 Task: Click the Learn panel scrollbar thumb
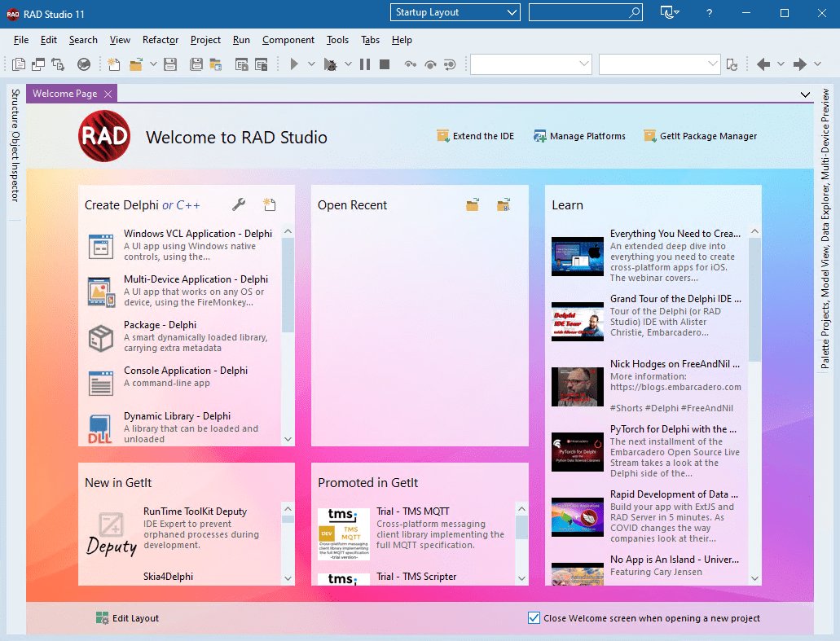(754, 300)
